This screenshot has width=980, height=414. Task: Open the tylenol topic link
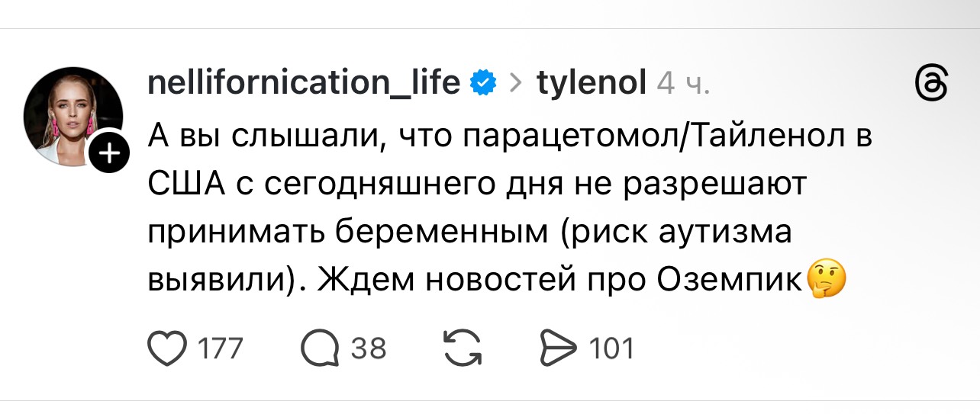(592, 82)
